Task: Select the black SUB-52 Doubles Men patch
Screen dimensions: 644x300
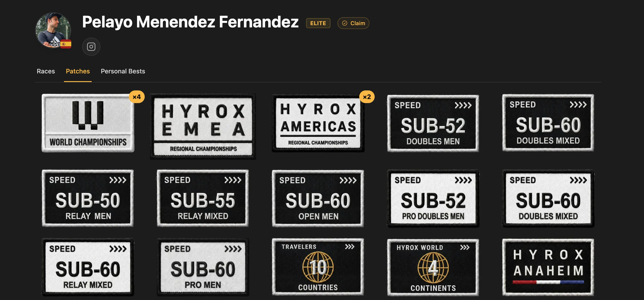Action: 433,123
